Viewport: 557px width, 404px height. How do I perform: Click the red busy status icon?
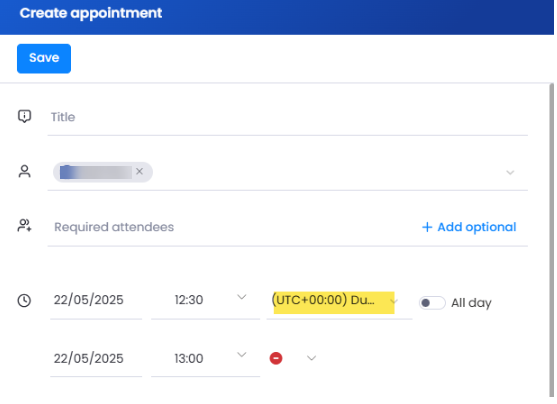pyautogui.click(x=276, y=358)
